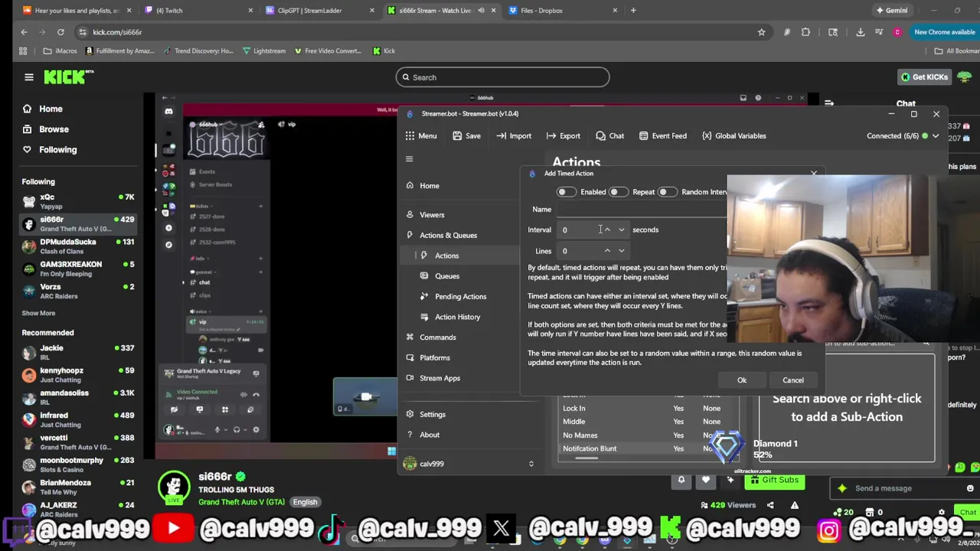Open a new browser tab
The image size is (980, 551).
pos(633,11)
